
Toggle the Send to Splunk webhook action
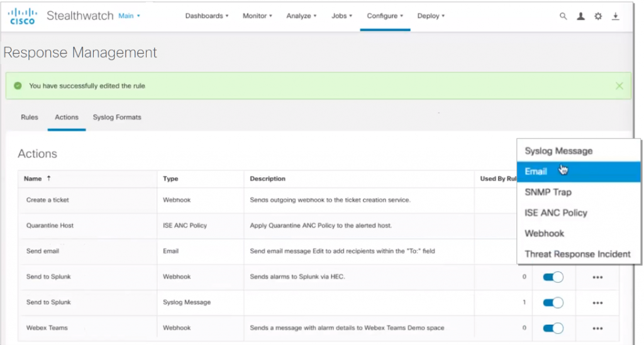click(x=553, y=277)
